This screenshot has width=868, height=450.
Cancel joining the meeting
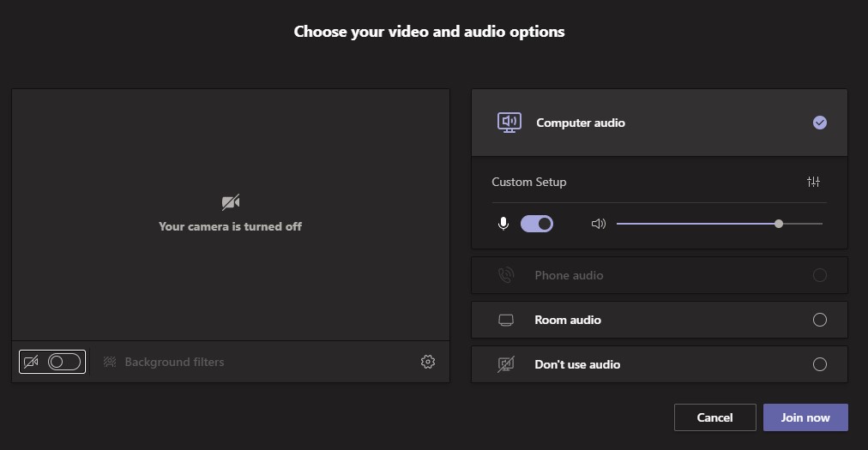(714, 417)
